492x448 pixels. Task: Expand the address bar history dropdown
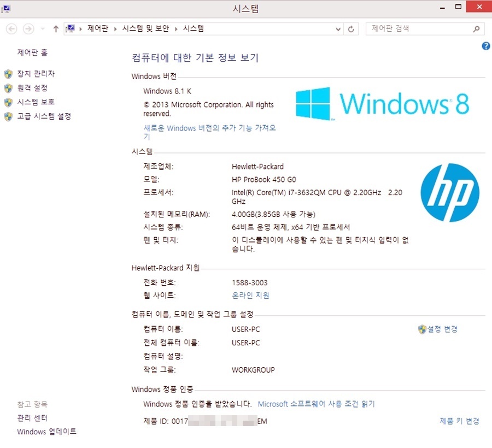point(338,29)
